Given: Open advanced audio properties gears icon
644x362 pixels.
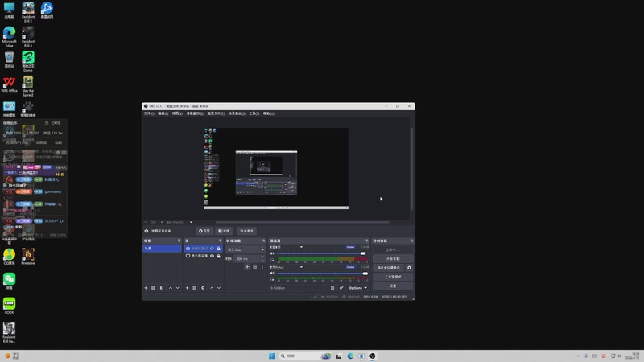Looking at the screenshot, I should click(341, 288).
